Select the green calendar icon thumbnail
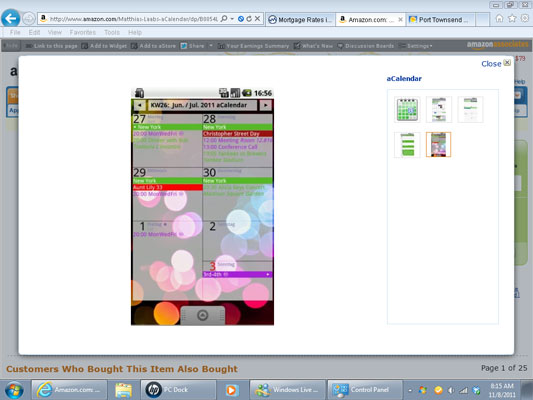This screenshot has width=533, height=400. coord(407,109)
